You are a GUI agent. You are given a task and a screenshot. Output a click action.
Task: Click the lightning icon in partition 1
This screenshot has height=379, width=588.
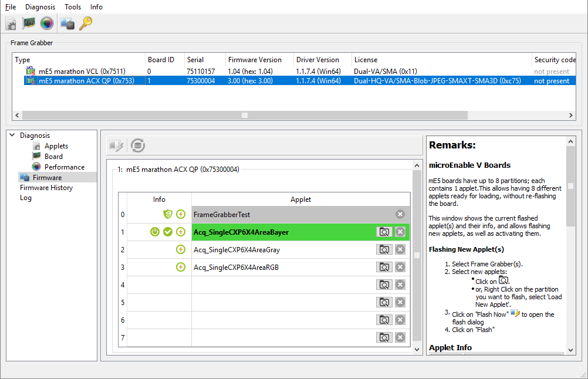[181, 232]
